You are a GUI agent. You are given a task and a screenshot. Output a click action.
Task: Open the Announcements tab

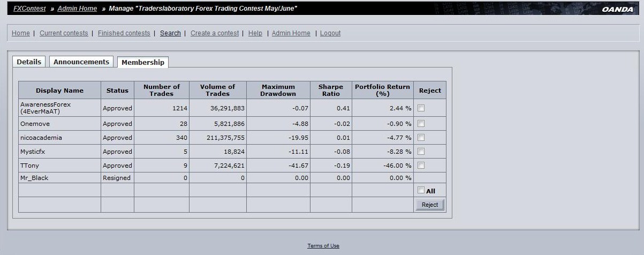coord(81,62)
